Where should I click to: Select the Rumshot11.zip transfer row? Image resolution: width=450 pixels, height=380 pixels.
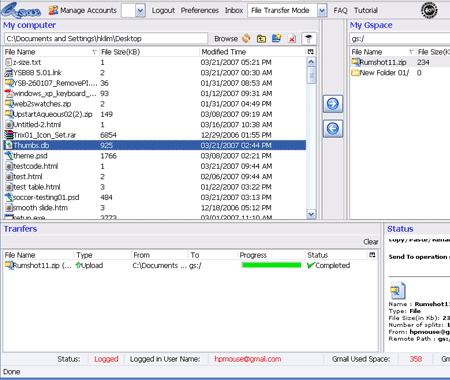[x=190, y=266]
